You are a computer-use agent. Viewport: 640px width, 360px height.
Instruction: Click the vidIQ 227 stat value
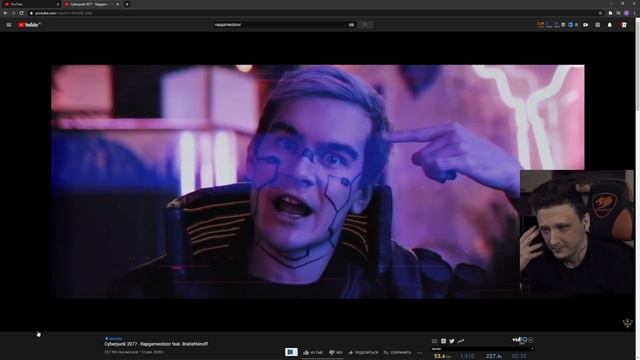pyautogui.click(x=493, y=356)
